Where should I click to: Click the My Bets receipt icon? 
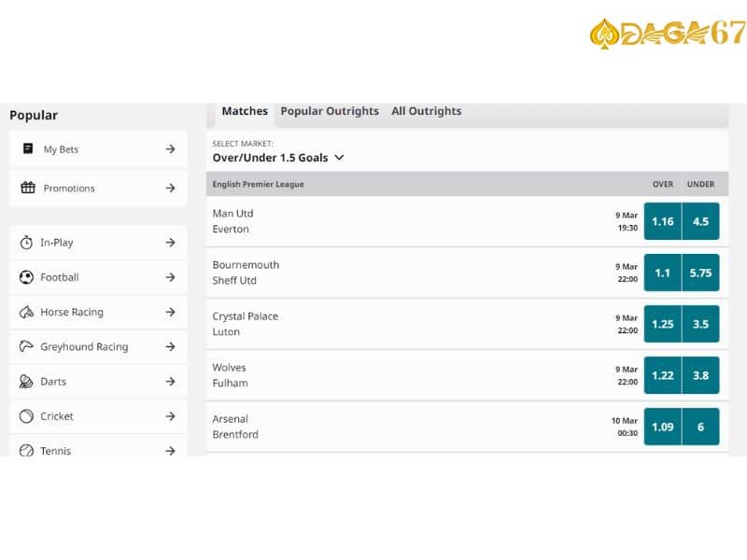tap(28, 148)
